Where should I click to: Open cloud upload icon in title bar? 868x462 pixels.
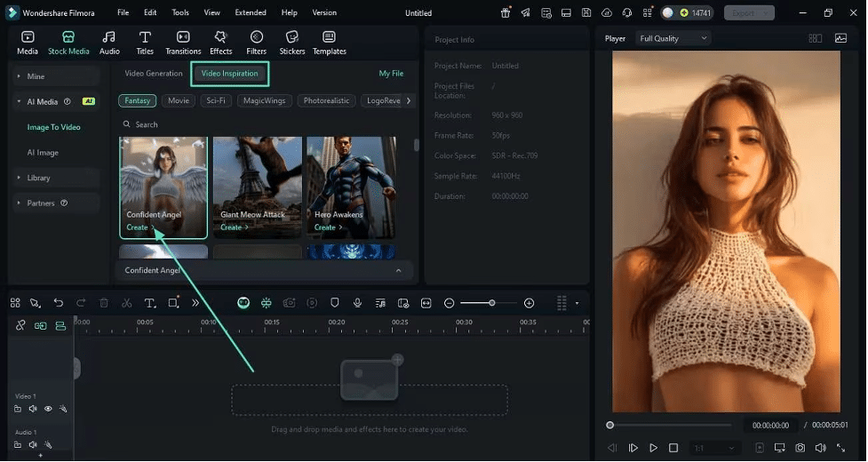pyautogui.click(x=607, y=12)
